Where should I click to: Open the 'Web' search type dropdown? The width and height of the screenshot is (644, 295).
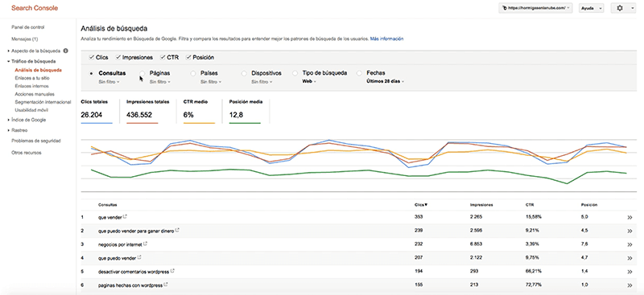point(309,82)
